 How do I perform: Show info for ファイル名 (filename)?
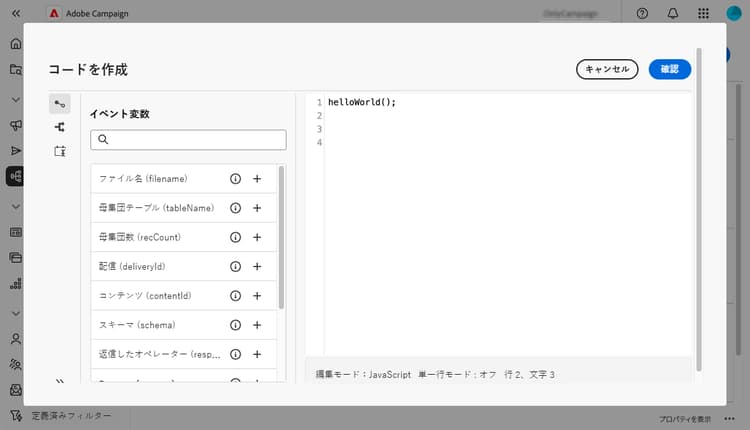235,179
